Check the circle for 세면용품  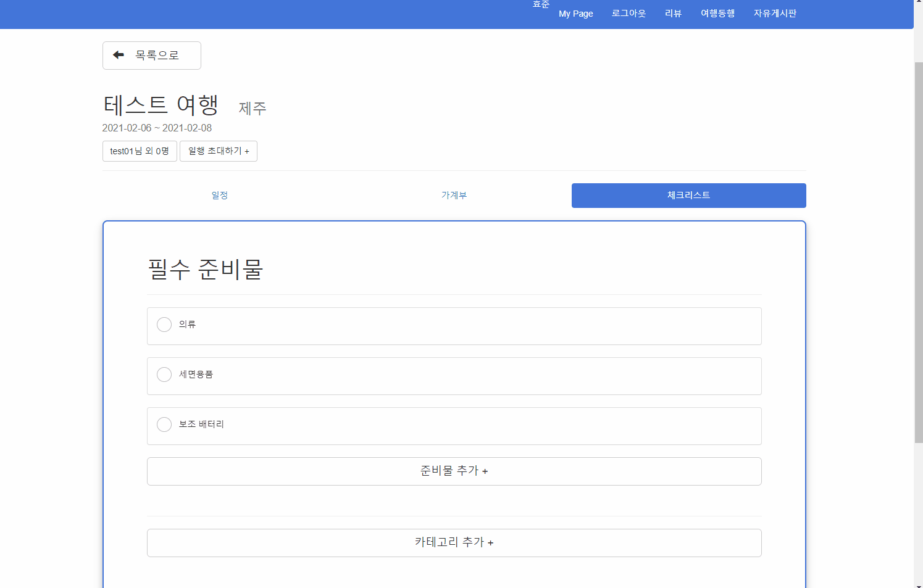(x=164, y=375)
